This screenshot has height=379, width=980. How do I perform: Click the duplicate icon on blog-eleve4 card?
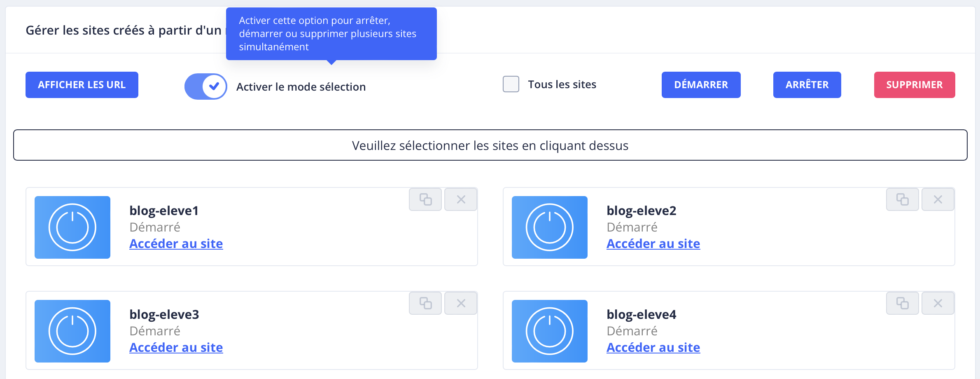click(x=902, y=304)
